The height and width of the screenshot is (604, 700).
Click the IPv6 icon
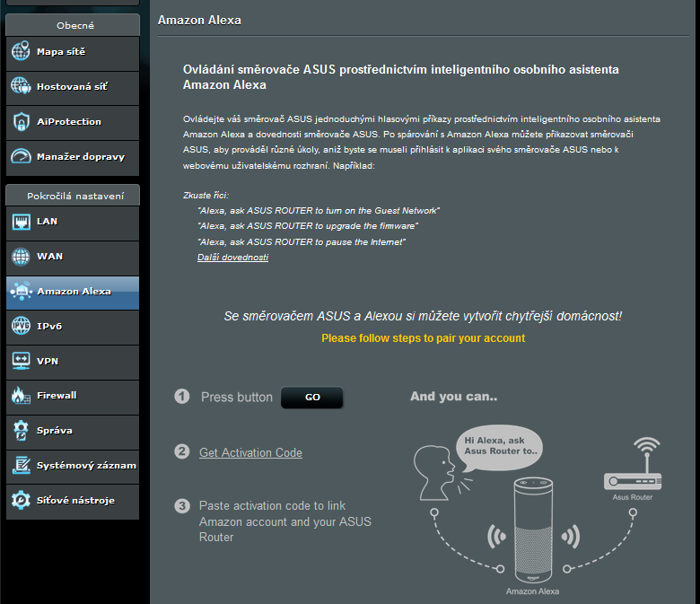pos(21,326)
